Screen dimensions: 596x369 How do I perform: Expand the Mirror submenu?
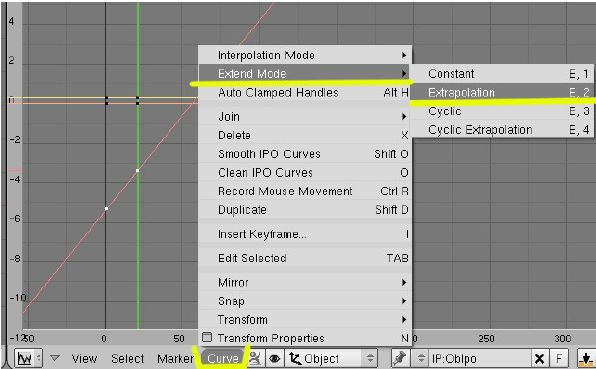coord(305,282)
